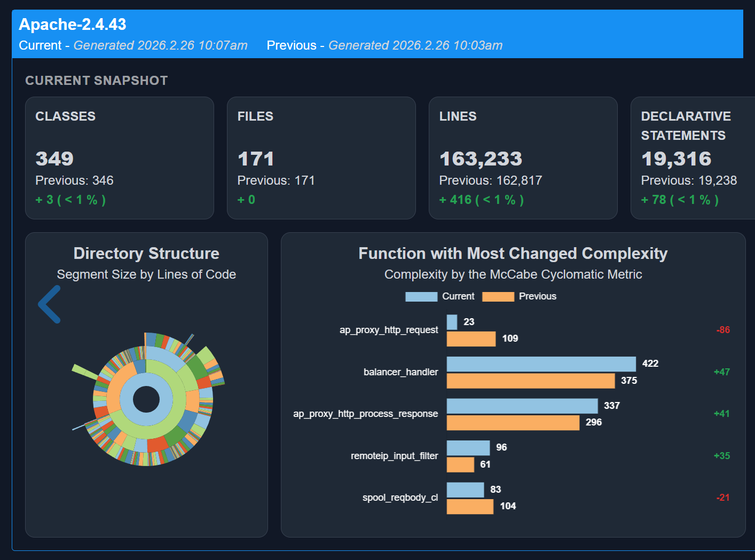Click the Function with Most Changed Complexity heading
This screenshot has height=560, width=755.
513,254
